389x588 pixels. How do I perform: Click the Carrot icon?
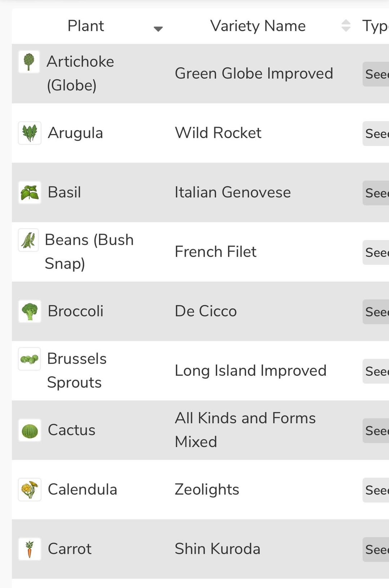(x=30, y=549)
